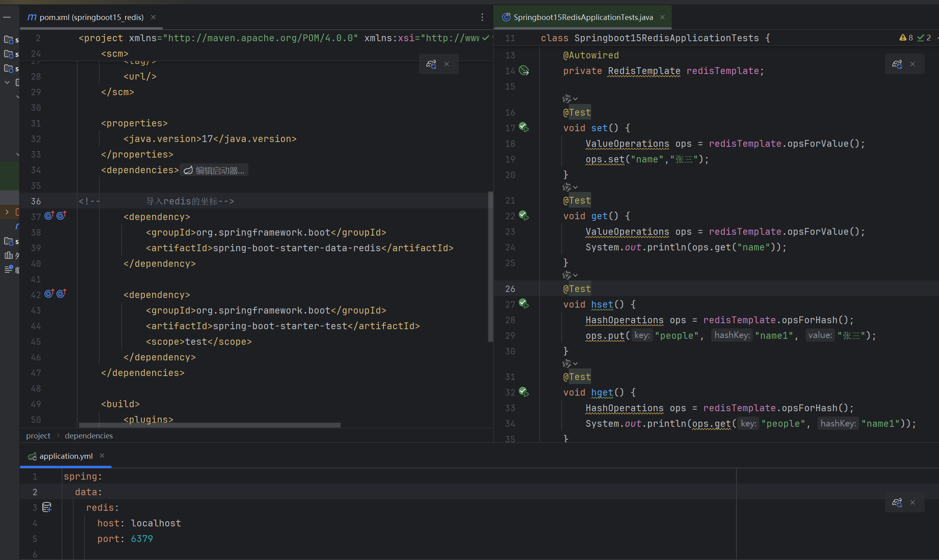
Task: Click datasource gutter icon beside redis line
Action: tap(47, 507)
